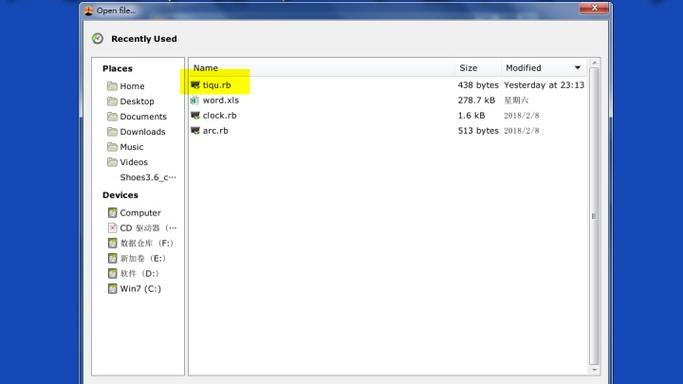Click the 513 bytes size cell
Screen dimensions: 683x384
tap(478, 131)
